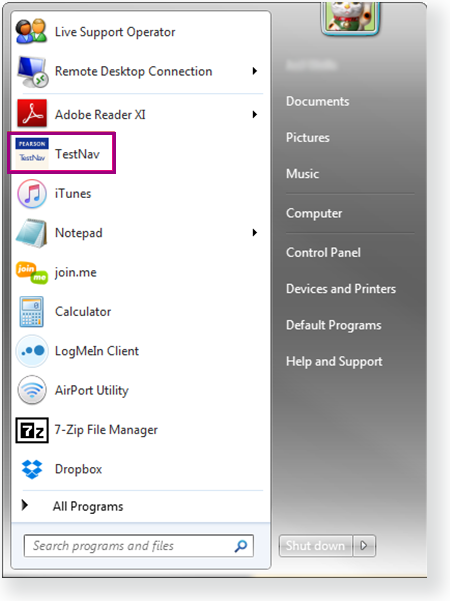Click the Calculator icon
Image resolution: width=450 pixels, height=601 pixels.
[x=31, y=312]
